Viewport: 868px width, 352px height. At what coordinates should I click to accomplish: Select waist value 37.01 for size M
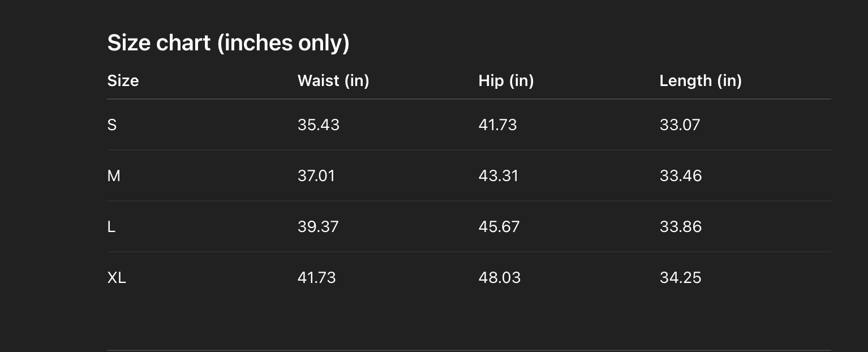point(316,176)
